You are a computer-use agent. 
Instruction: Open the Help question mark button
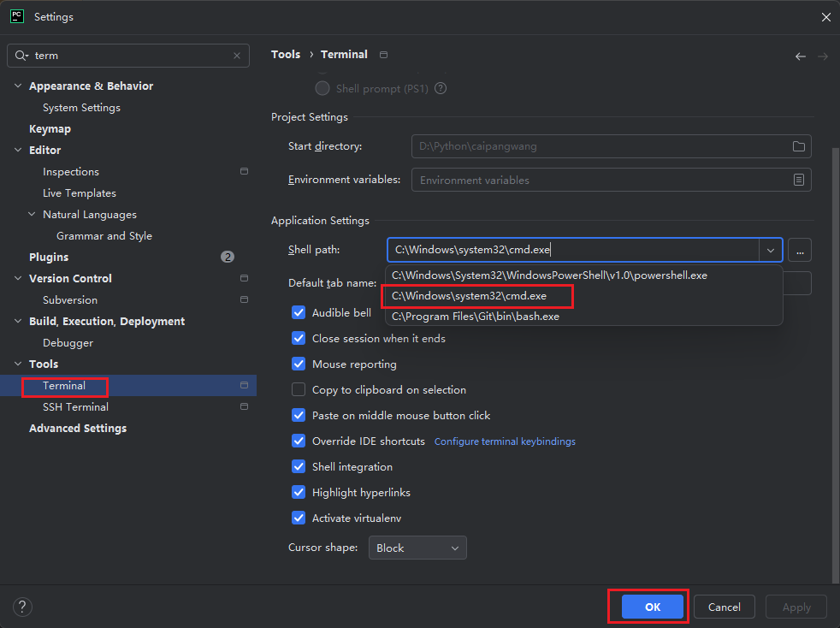click(x=22, y=607)
